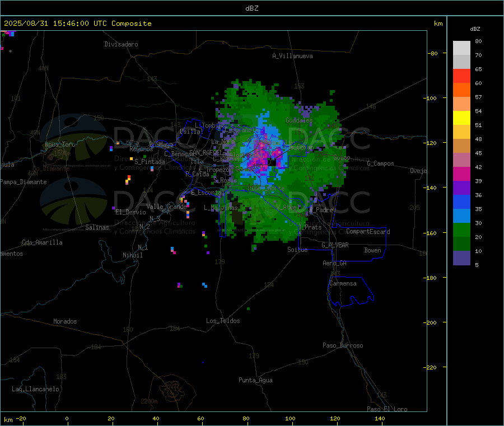This screenshot has height=426, width=504.
Task: Click the light blue 30-35 dBZ legend swatch
Action: 461,216
